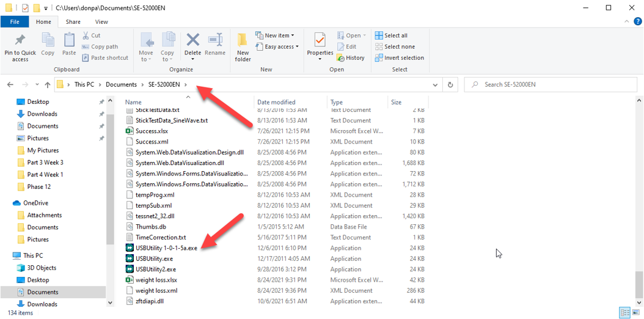The width and height of the screenshot is (644, 319).
Task: Click the navigation pane scrollbar
Action: 110,178
